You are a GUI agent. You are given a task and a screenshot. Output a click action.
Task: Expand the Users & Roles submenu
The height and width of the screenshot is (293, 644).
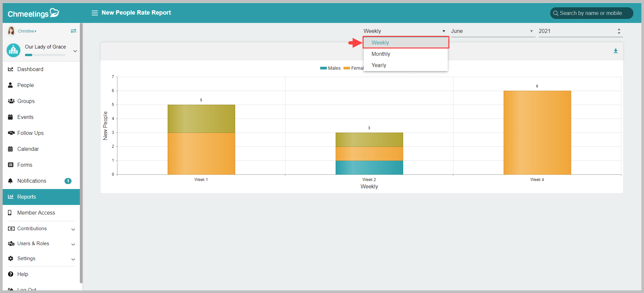[x=73, y=244]
